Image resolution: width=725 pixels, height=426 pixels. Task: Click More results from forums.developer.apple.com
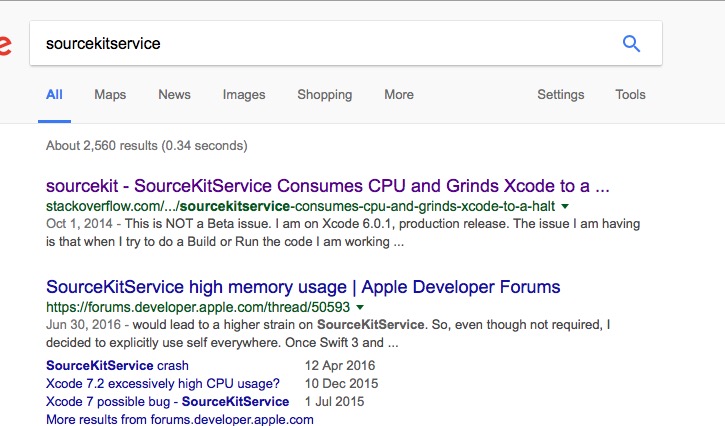[x=180, y=419]
